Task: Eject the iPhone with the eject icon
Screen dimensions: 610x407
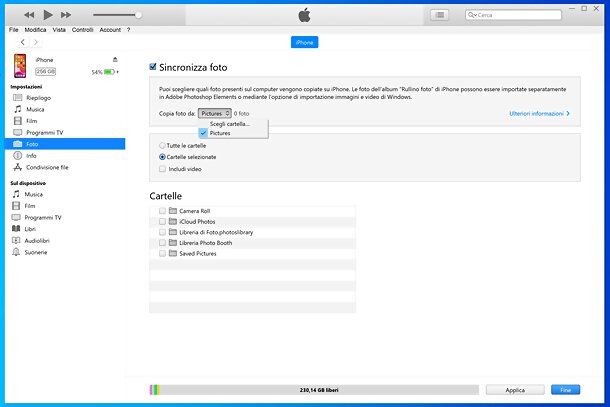Action: [115, 60]
